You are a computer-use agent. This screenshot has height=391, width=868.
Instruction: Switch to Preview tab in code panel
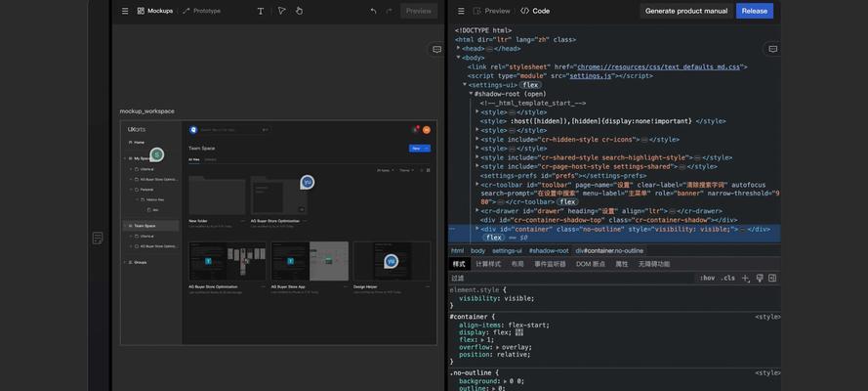(x=491, y=11)
